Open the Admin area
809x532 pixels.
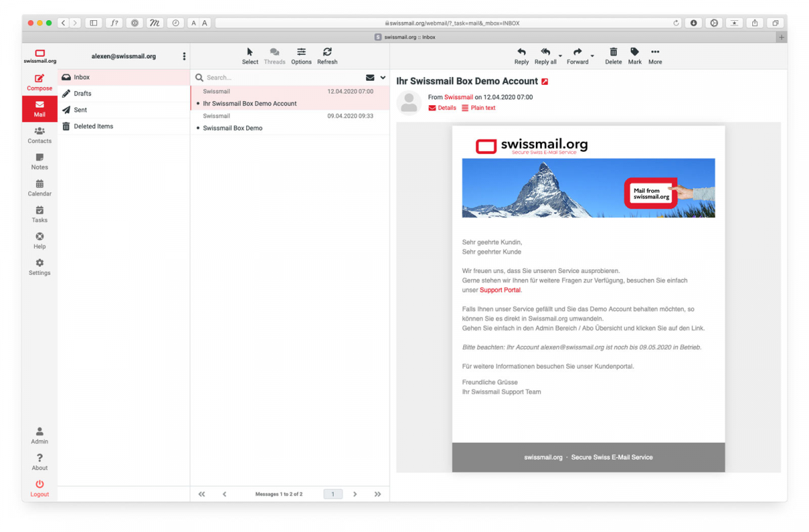click(x=40, y=435)
